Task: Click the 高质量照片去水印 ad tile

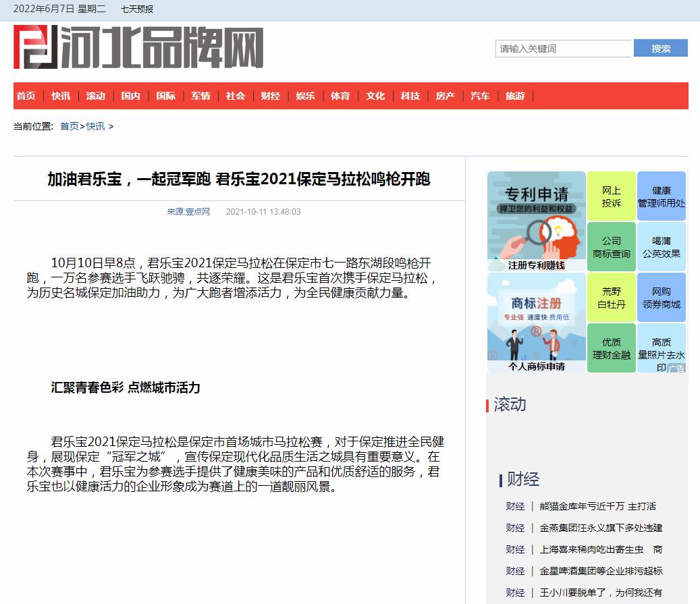Action: (x=661, y=348)
